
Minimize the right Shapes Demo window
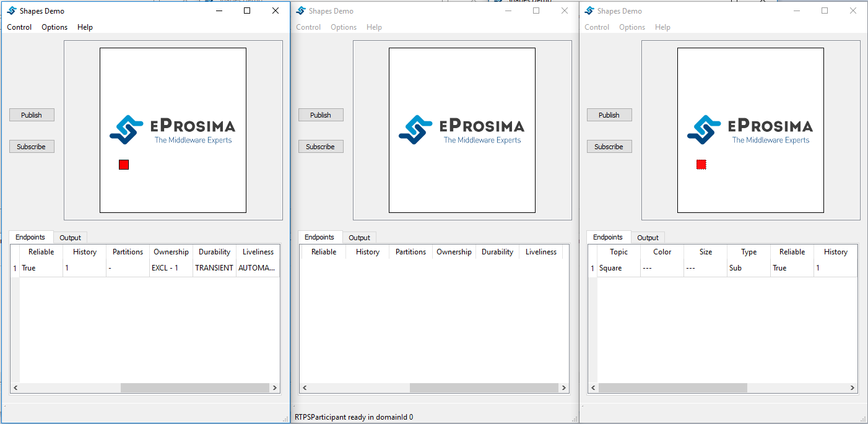tap(796, 11)
